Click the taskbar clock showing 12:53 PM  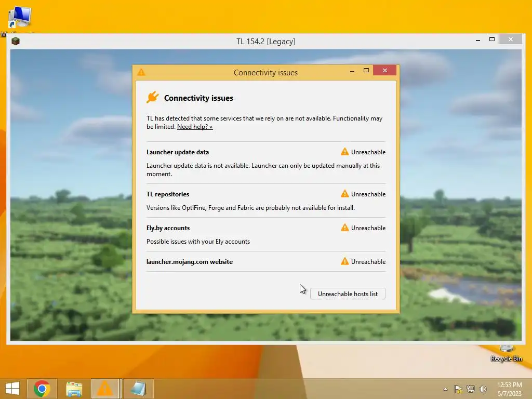510,389
